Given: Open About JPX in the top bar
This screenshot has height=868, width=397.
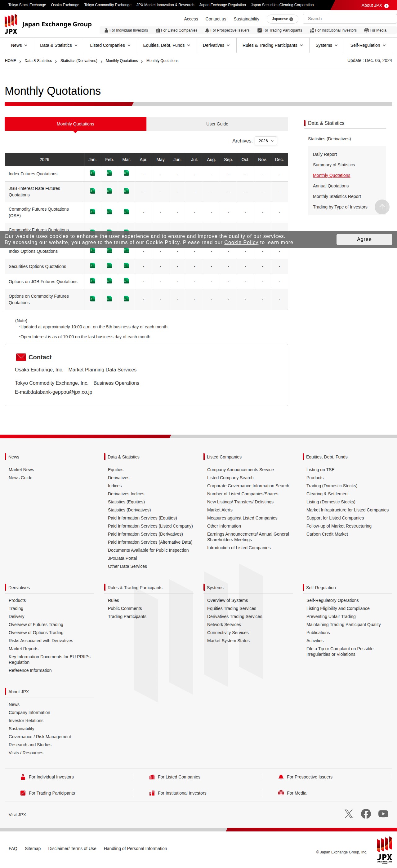Looking at the screenshot, I should point(375,5).
